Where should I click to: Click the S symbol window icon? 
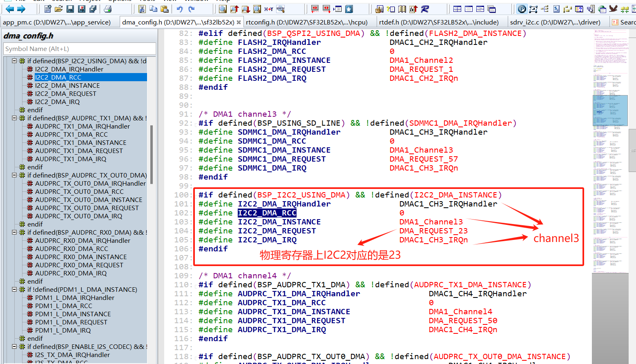(556, 9)
